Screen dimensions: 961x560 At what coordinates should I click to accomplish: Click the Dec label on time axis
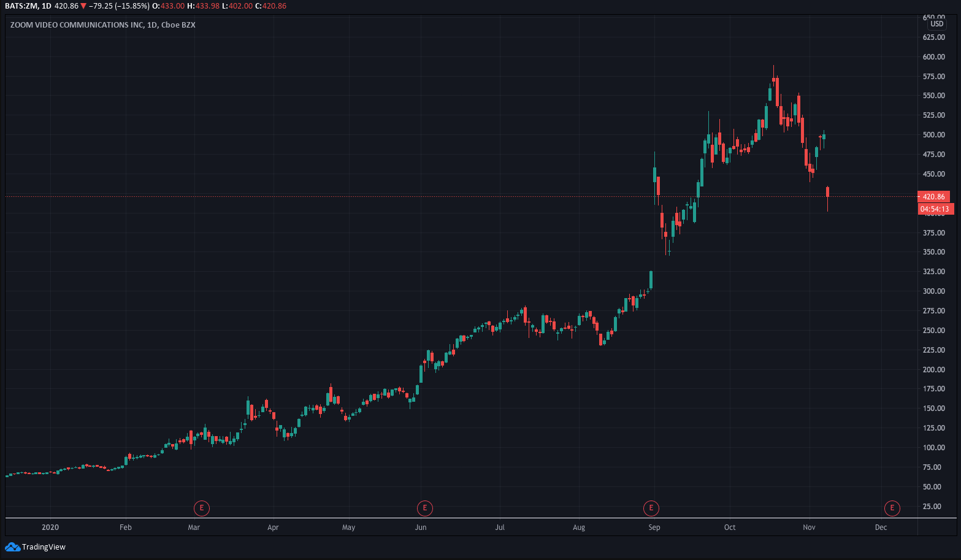[x=881, y=527]
